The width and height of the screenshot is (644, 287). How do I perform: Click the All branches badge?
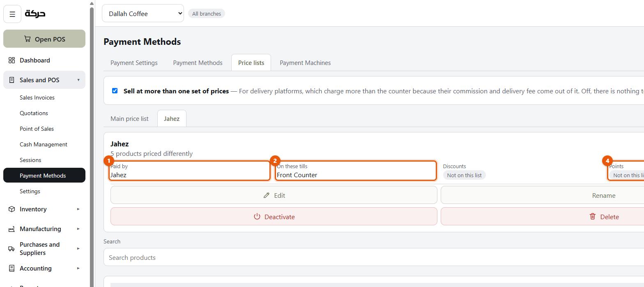point(207,14)
